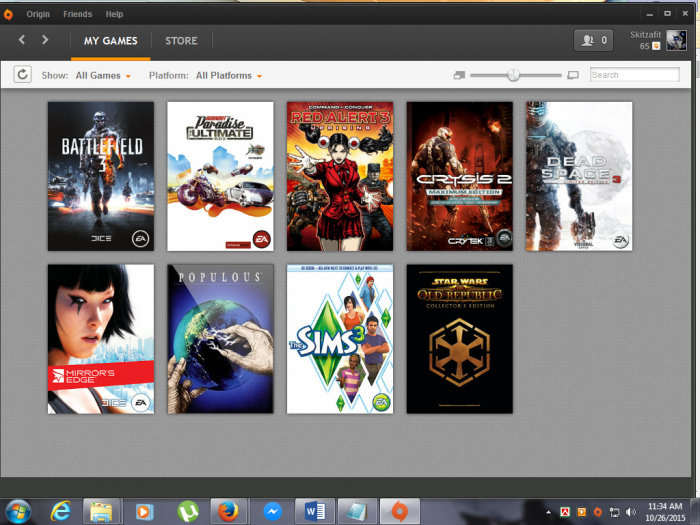Viewport: 700px width, 525px height.
Task: Open Windows Media Player from taskbar
Action: tap(144, 512)
